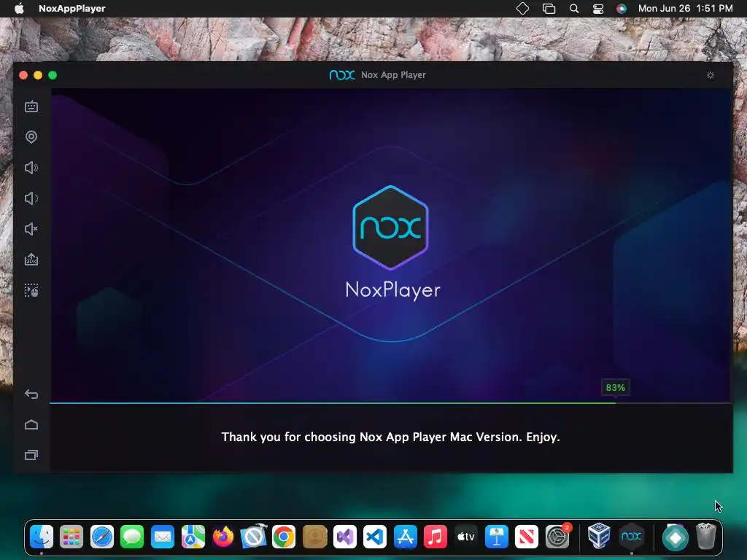
Task: Close the Nox App Player window
Action: (x=23, y=75)
